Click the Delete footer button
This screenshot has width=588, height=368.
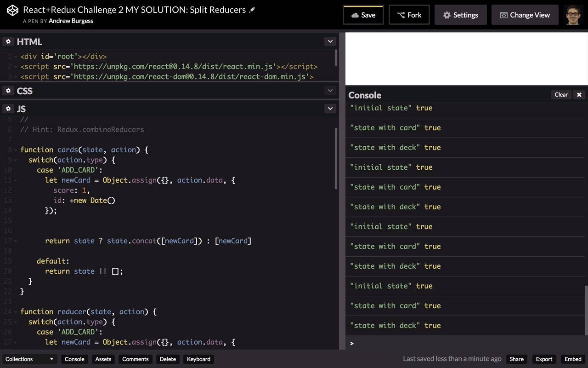(168, 359)
